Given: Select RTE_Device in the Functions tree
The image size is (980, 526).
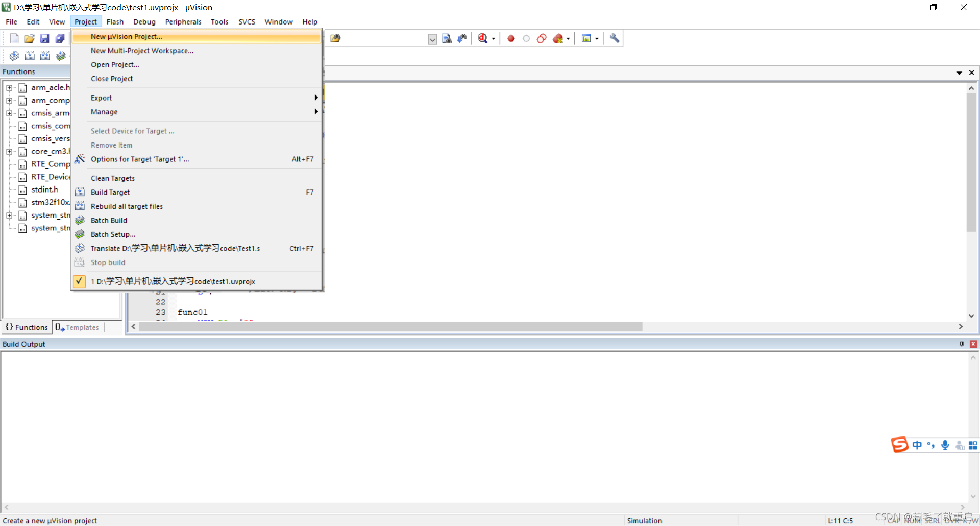Looking at the screenshot, I should coord(51,177).
